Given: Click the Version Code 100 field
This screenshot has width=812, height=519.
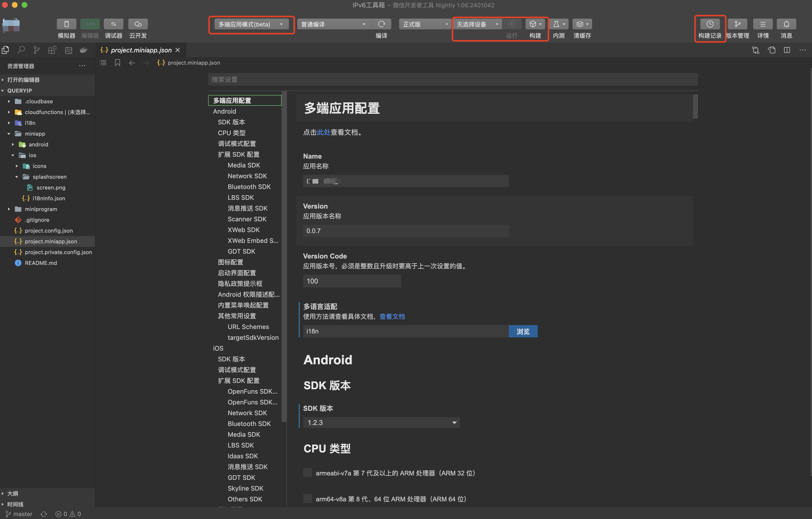Looking at the screenshot, I should pos(352,281).
